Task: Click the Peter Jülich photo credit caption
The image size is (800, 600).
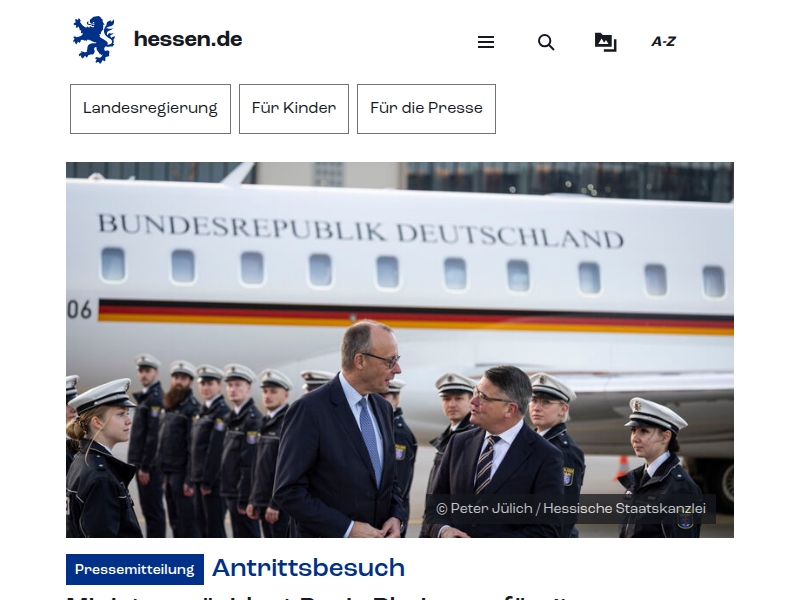Action: click(570, 509)
